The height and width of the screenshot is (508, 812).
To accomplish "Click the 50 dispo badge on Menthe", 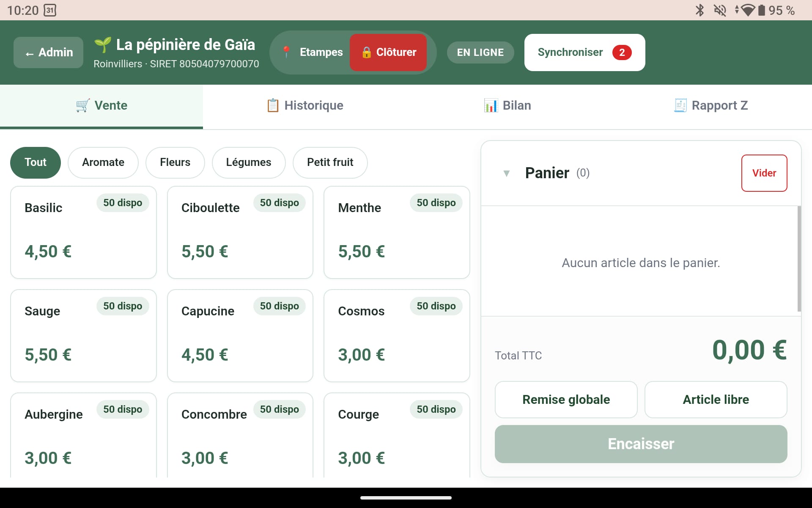I will click(x=436, y=203).
